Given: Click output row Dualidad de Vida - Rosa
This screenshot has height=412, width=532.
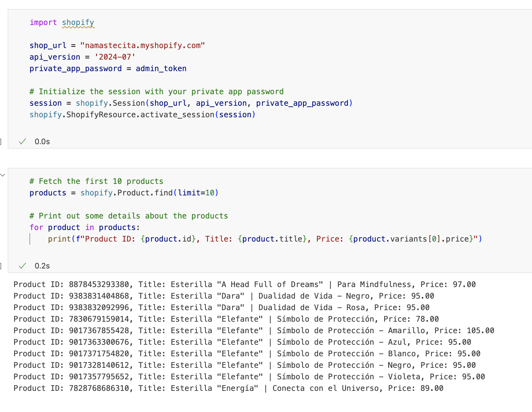Looking at the screenshot, I should [222, 308].
